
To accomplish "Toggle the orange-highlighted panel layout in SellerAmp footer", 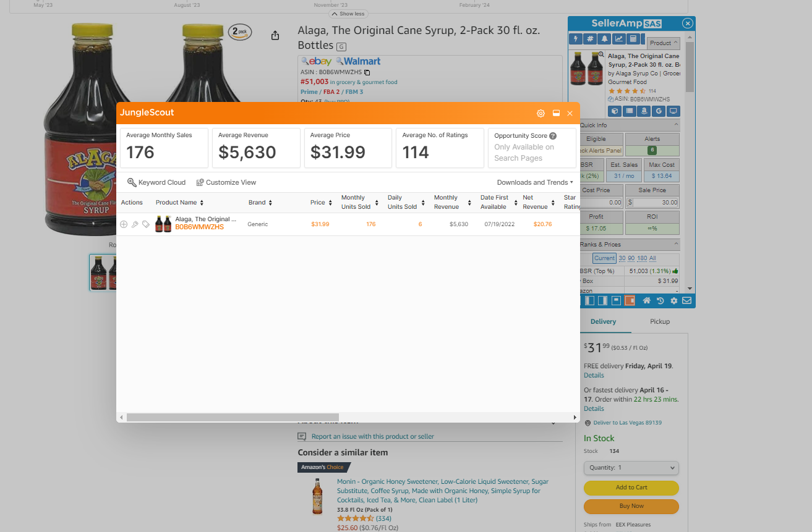I will point(630,301).
